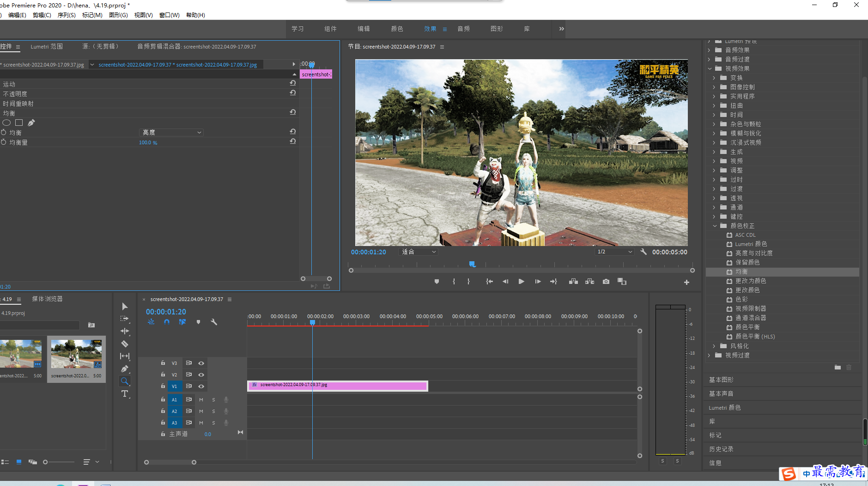
Task: Toggle linked selection in timeline
Action: click(182, 322)
